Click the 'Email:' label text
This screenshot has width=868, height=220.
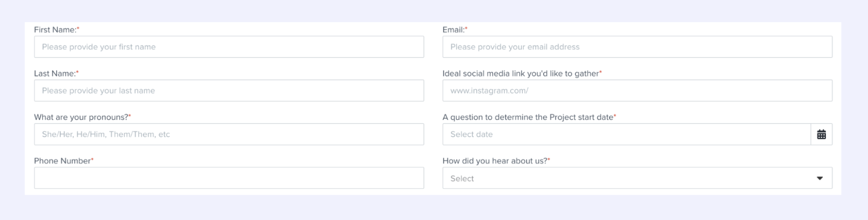[x=453, y=30]
